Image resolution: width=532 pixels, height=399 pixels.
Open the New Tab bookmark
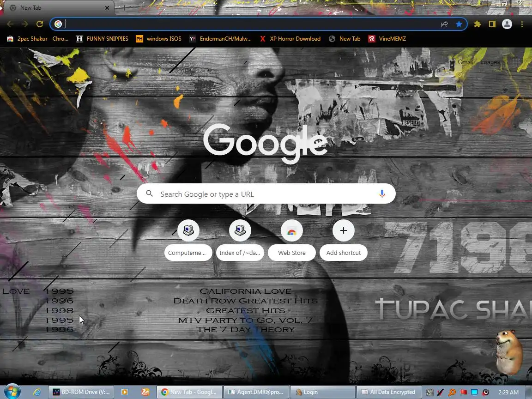point(345,39)
